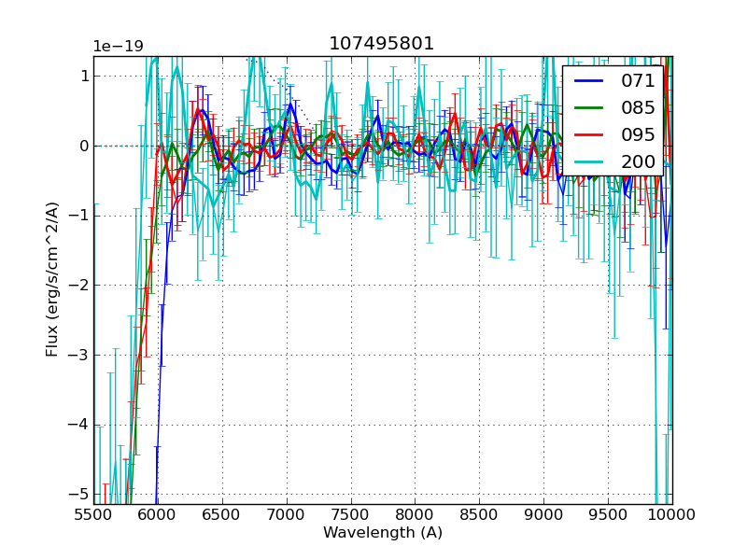Click the Flux y-axis label
Viewport: 747px width, 560px height.
tap(52, 280)
